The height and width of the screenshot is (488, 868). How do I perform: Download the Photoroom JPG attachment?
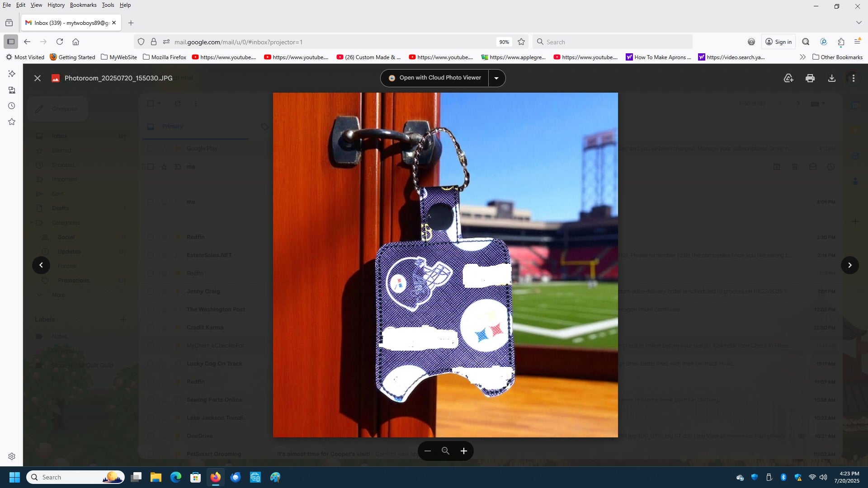pos(831,78)
